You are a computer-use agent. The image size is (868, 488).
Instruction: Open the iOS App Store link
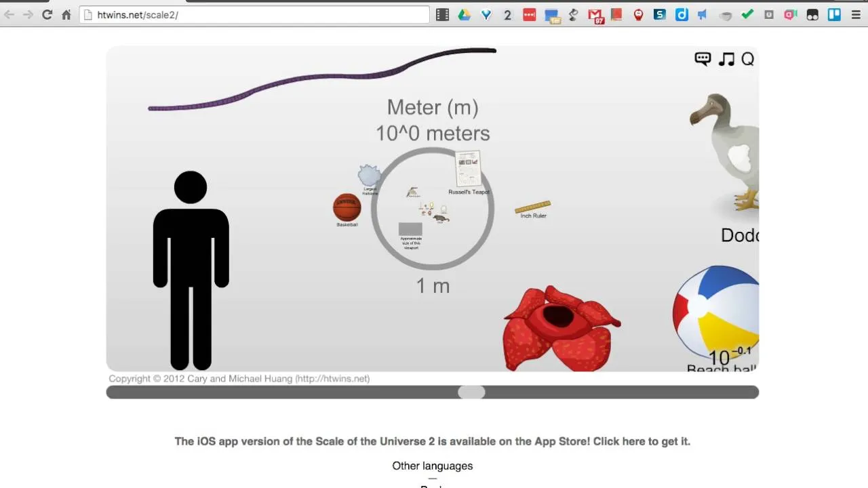tap(433, 441)
